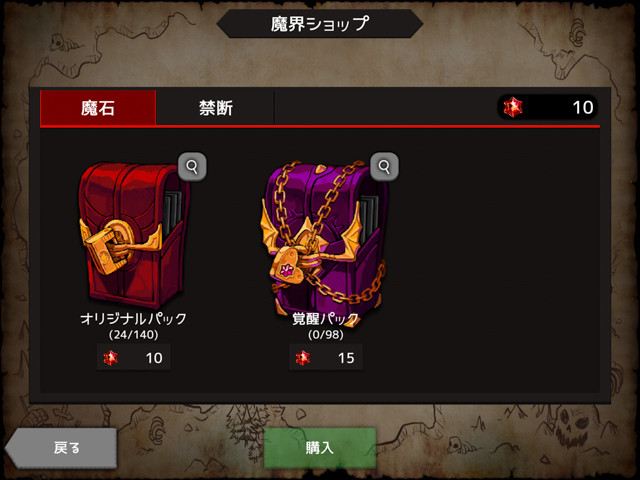Select the red オリジナルパック chest
This screenshot has width=640, height=480.
(134, 235)
